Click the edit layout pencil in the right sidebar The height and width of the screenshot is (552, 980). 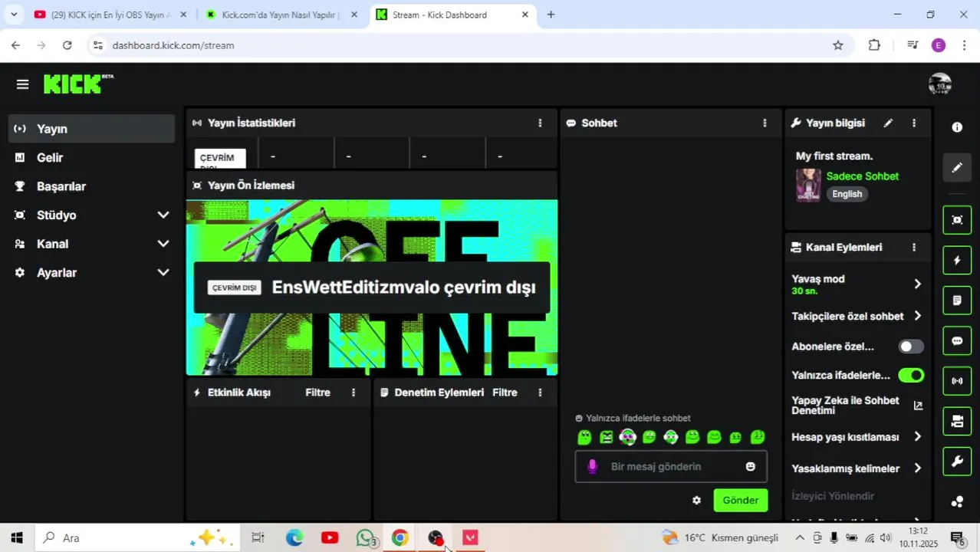pyautogui.click(x=957, y=167)
